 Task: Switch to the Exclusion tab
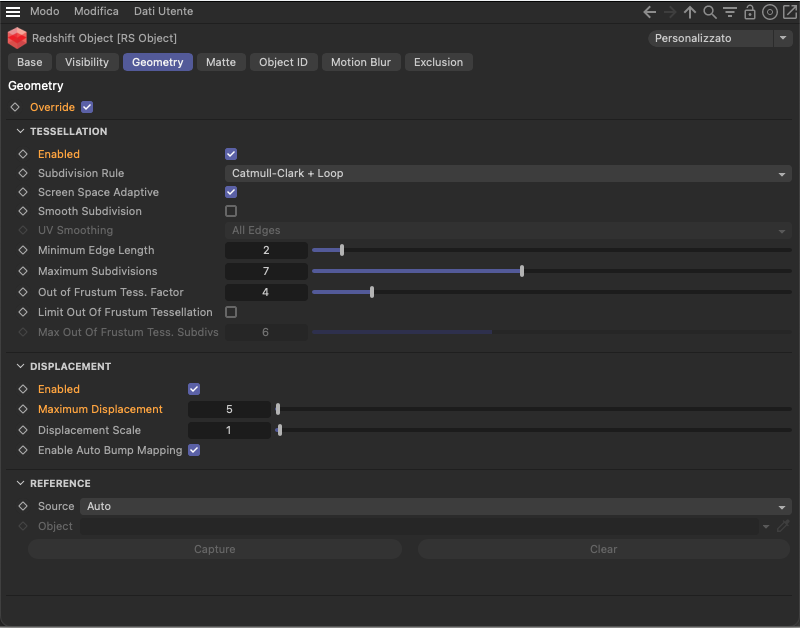(438, 62)
